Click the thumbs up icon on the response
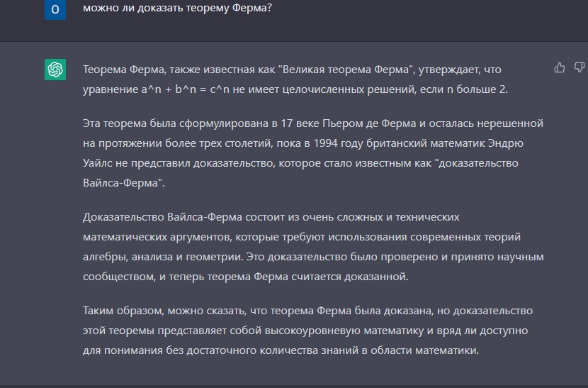This screenshot has height=388, width=588. click(x=560, y=67)
